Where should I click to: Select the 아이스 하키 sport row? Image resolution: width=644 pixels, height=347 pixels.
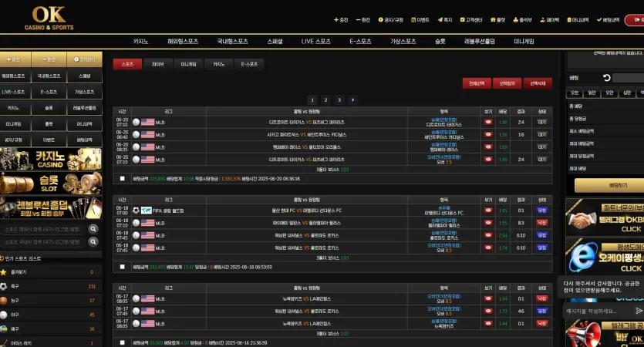51,343
